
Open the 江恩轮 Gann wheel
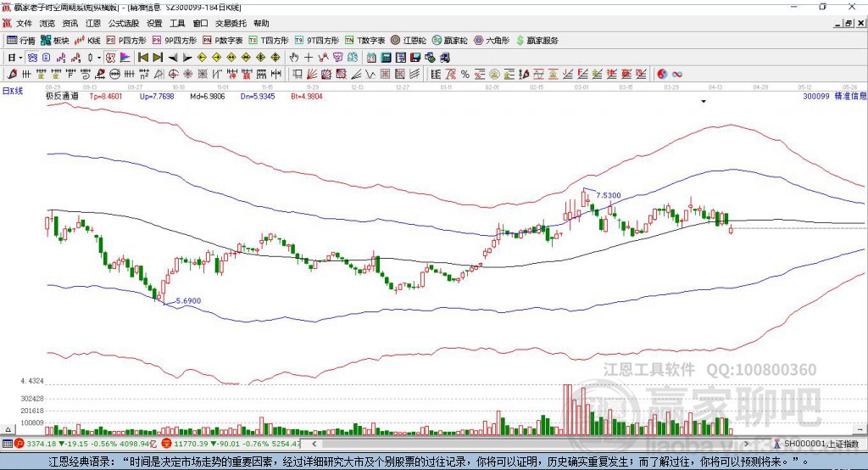coord(409,41)
